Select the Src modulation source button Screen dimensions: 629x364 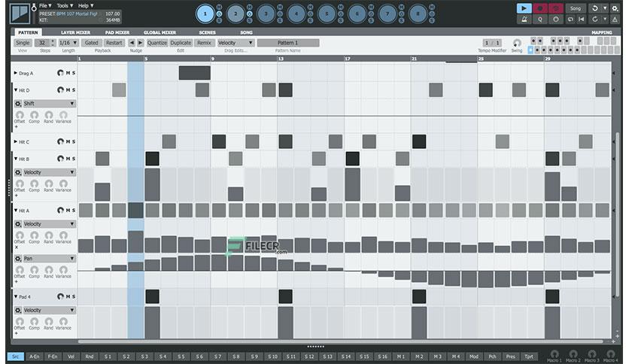tap(15, 356)
